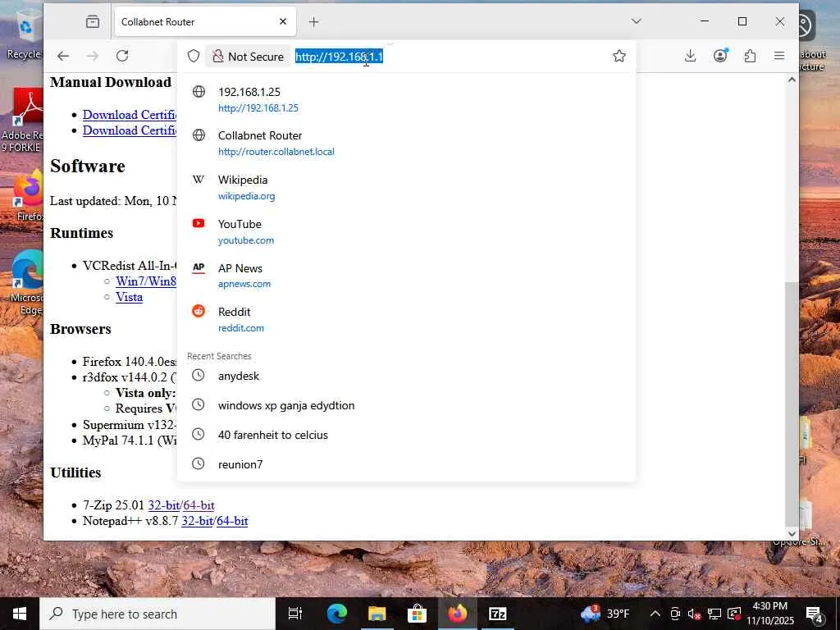Screen dimensions: 840x630
Task: Open the first Download Certificate link
Action: point(130,115)
